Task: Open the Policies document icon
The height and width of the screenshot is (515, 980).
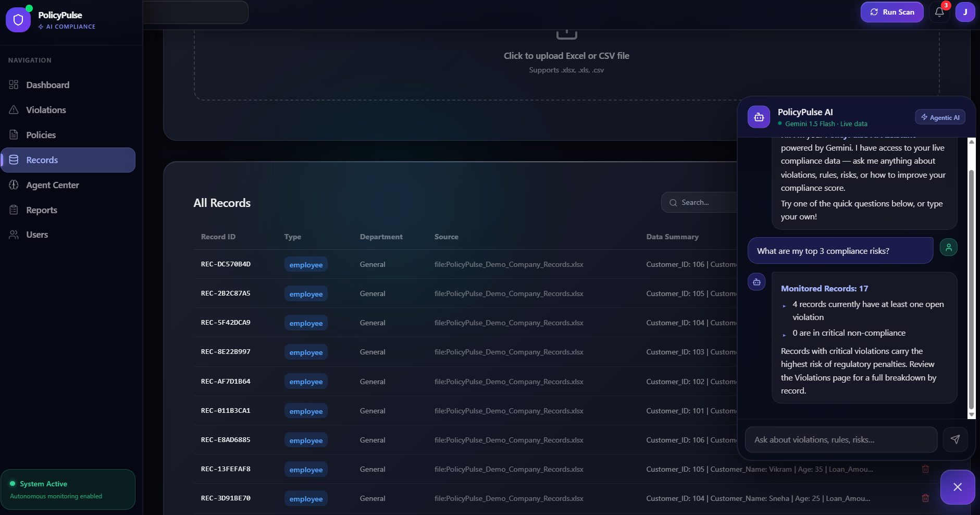Action: click(x=14, y=135)
